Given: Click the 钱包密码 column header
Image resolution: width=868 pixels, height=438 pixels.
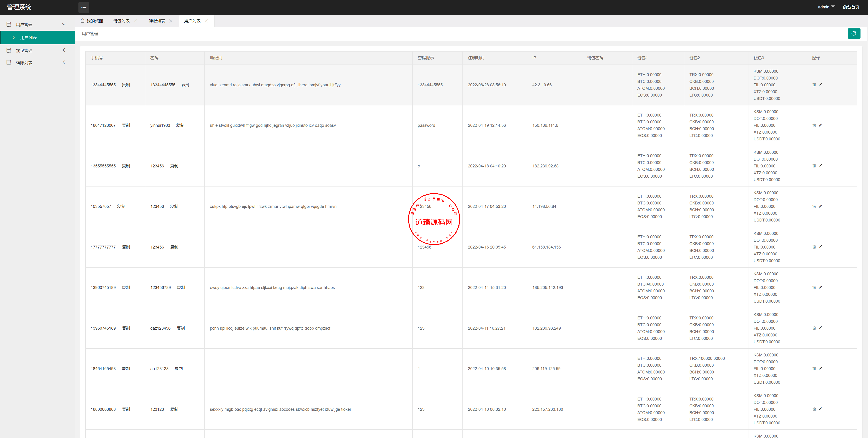Looking at the screenshot, I should [x=595, y=58].
